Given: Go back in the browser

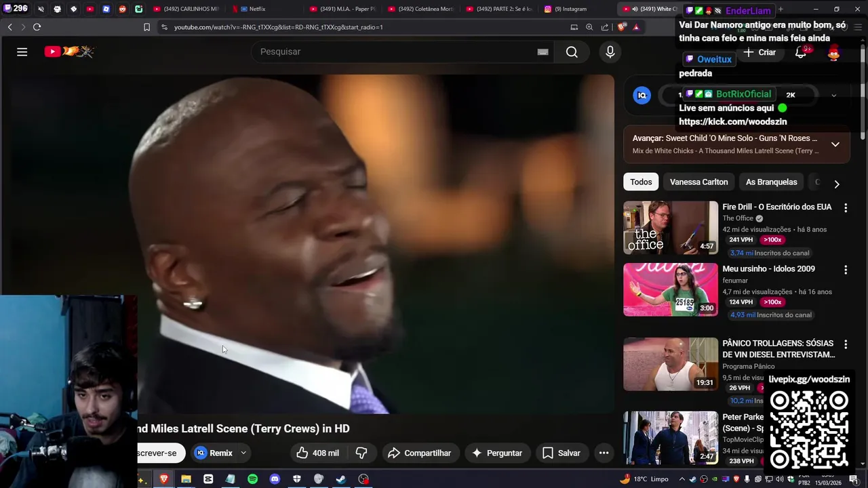Looking at the screenshot, I should tap(9, 27).
